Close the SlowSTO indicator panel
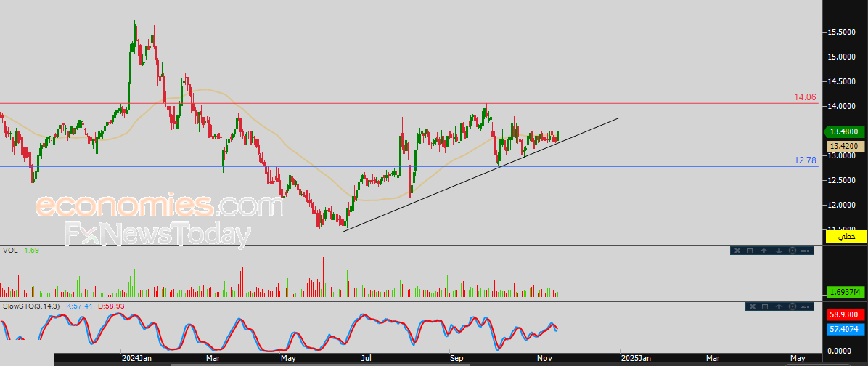The height and width of the screenshot is (366, 868). coord(753,306)
